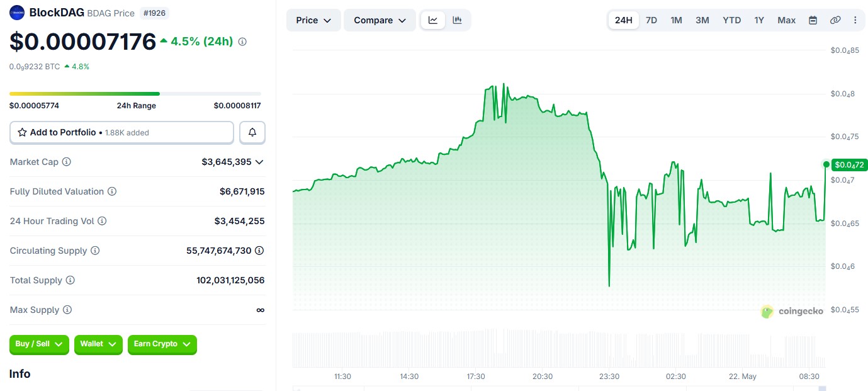Click the Total Supply value 102,031,125,056

click(x=230, y=280)
